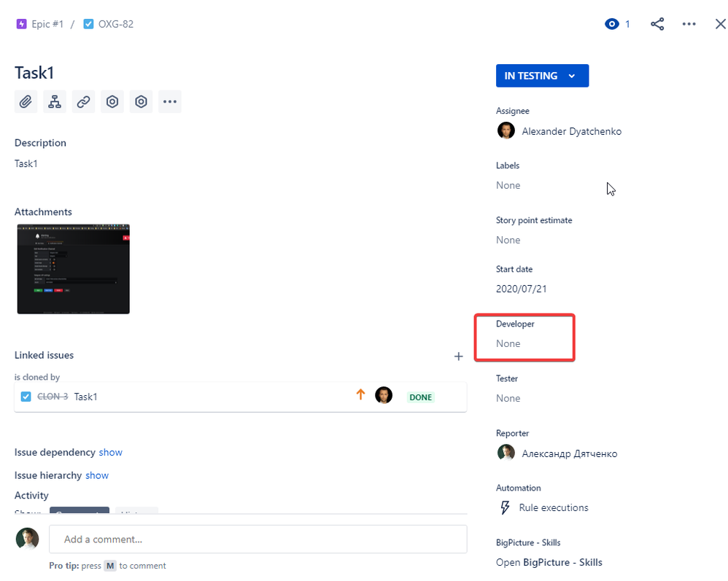Set the Tester None field
The width and height of the screenshot is (728, 581).
pos(508,399)
